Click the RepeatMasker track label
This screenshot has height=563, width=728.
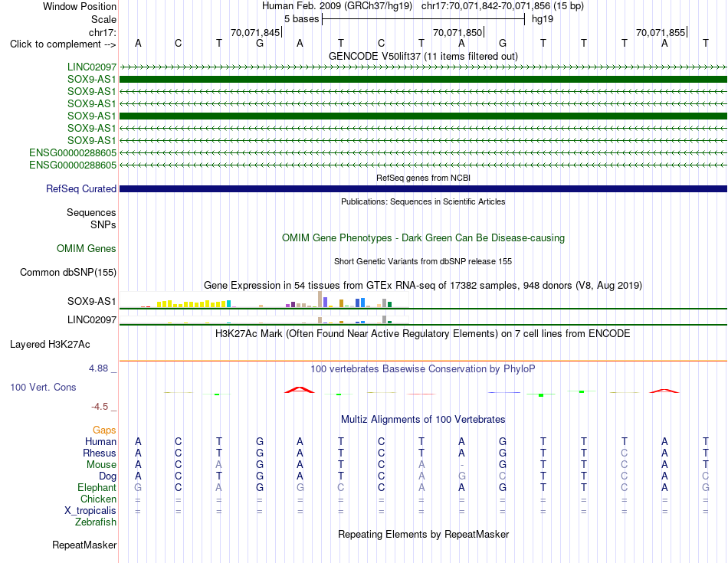pyautogui.click(x=84, y=545)
